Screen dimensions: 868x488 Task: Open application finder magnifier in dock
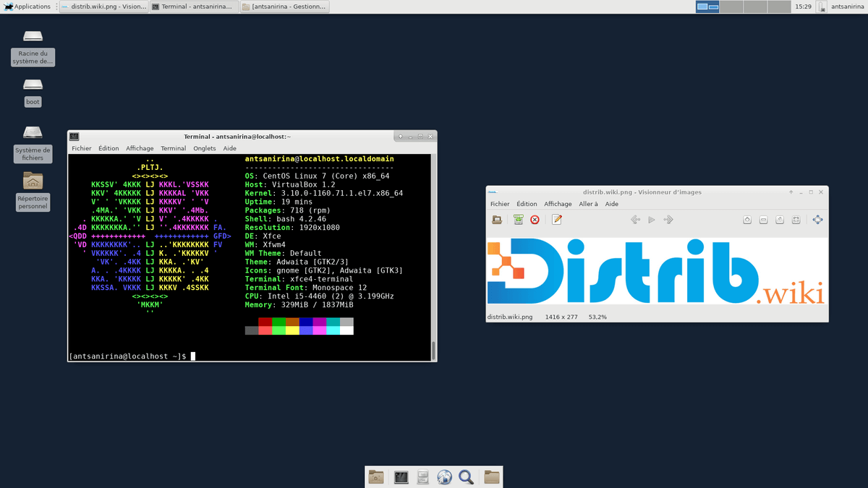[x=467, y=476]
